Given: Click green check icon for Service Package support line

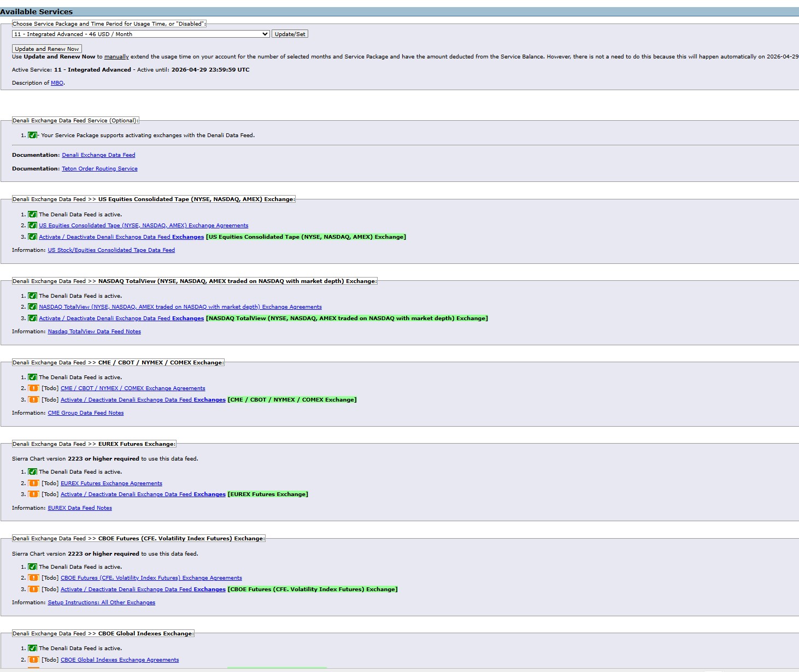Looking at the screenshot, I should click(x=32, y=135).
